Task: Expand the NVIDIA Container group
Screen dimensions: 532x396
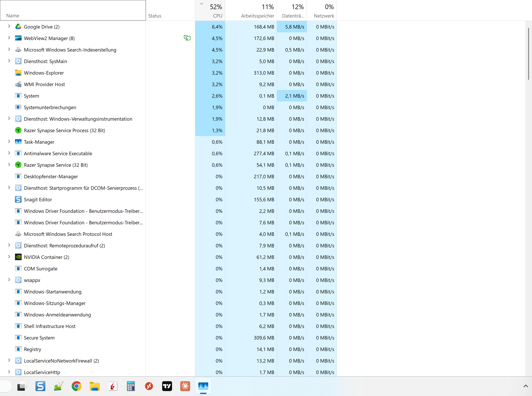Action: [9, 257]
